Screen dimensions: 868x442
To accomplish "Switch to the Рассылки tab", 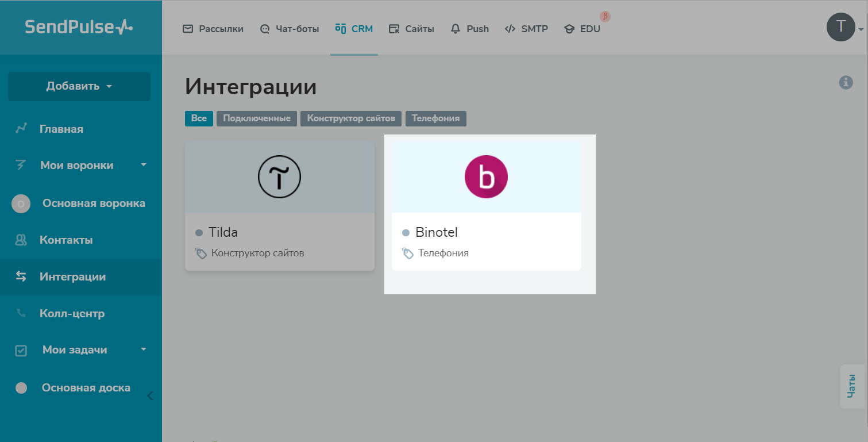I will click(x=213, y=29).
